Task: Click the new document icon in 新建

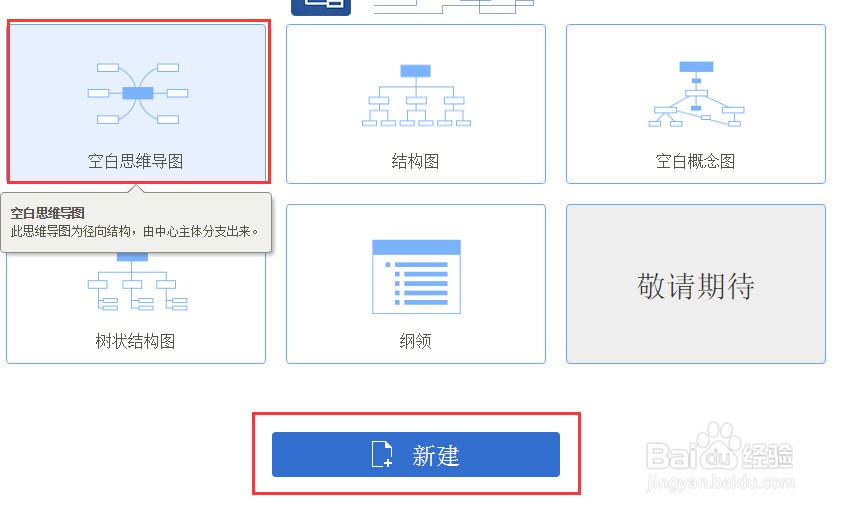Action: [x=382, y=454]
